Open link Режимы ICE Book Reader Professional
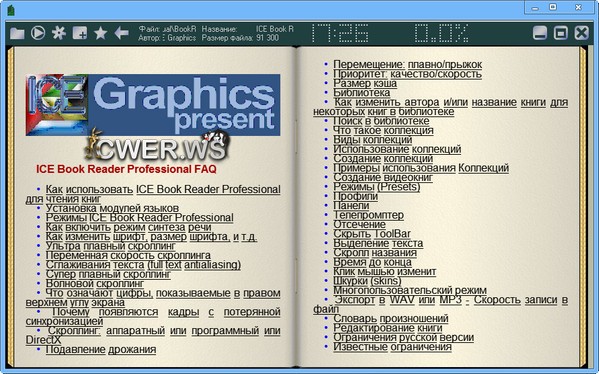 (139, 218)
